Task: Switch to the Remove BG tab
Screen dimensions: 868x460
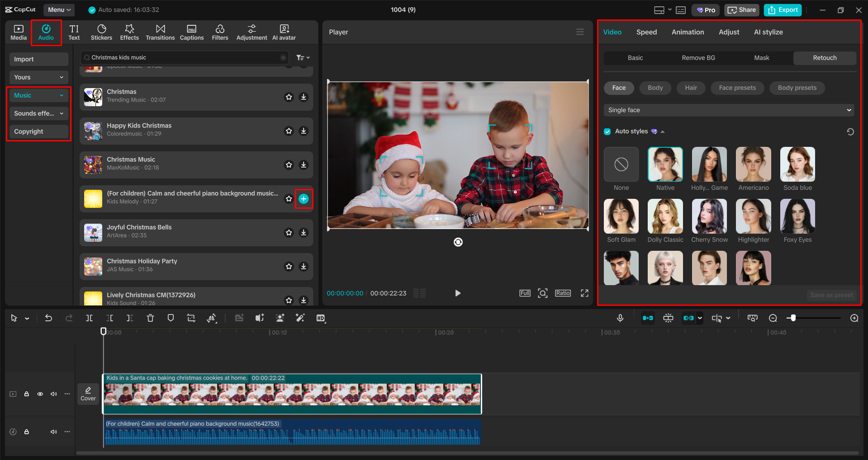Action: point(698,57)
